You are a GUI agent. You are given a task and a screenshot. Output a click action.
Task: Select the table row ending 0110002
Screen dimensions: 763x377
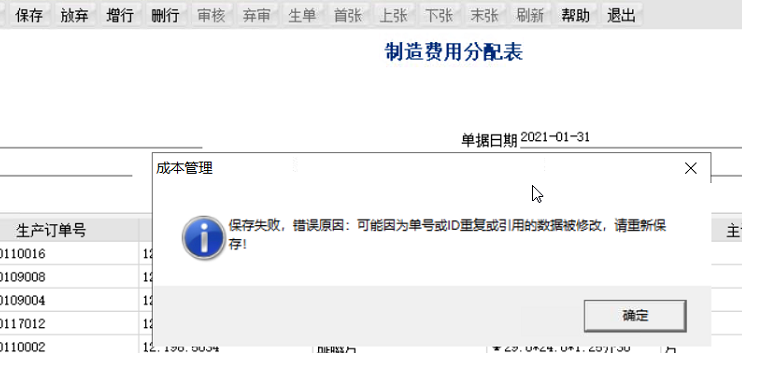[69, 346]
